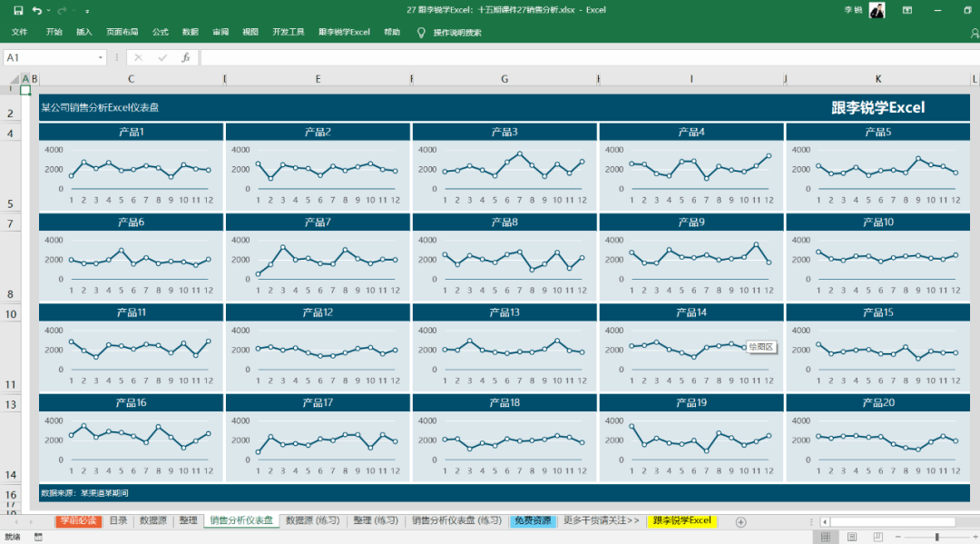Viewport: 980px width, 544px height.
Task: Switch to Page Layout view icon
Action: click(x=851, y=537)
